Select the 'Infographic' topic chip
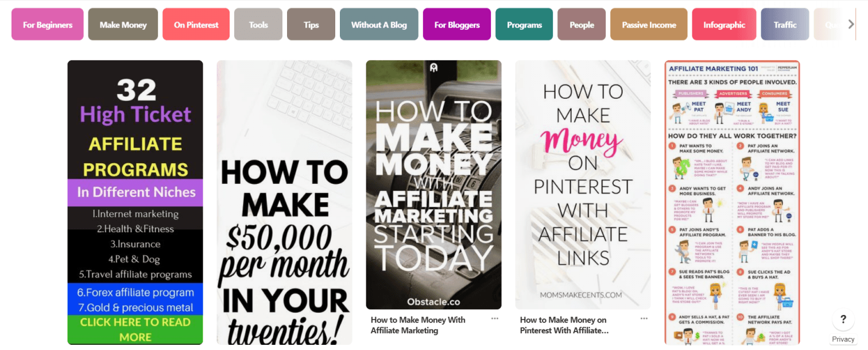Image resolution: width=868 pixels, height=350 pixels. pos(724,24)
